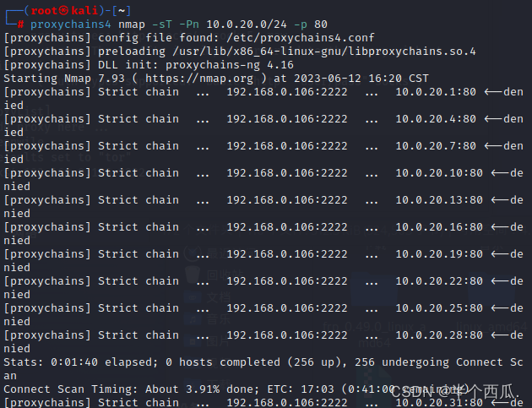Click the root username in prompt

pos(44,10)
